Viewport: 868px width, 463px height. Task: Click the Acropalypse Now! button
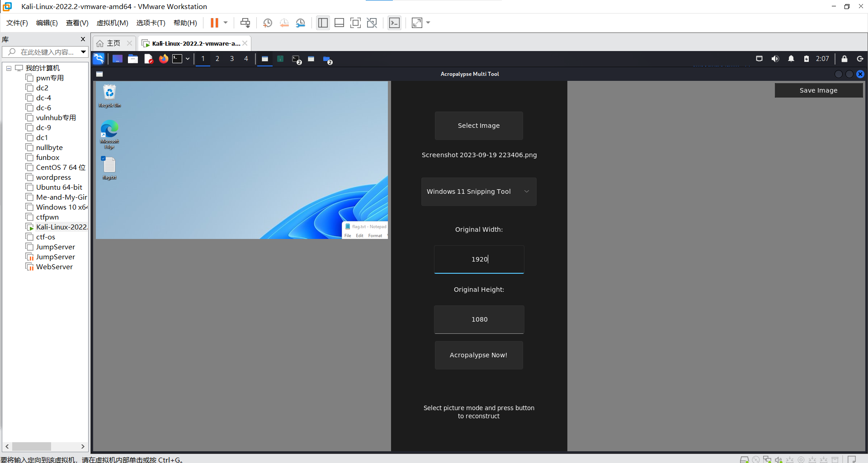point(479,355)
